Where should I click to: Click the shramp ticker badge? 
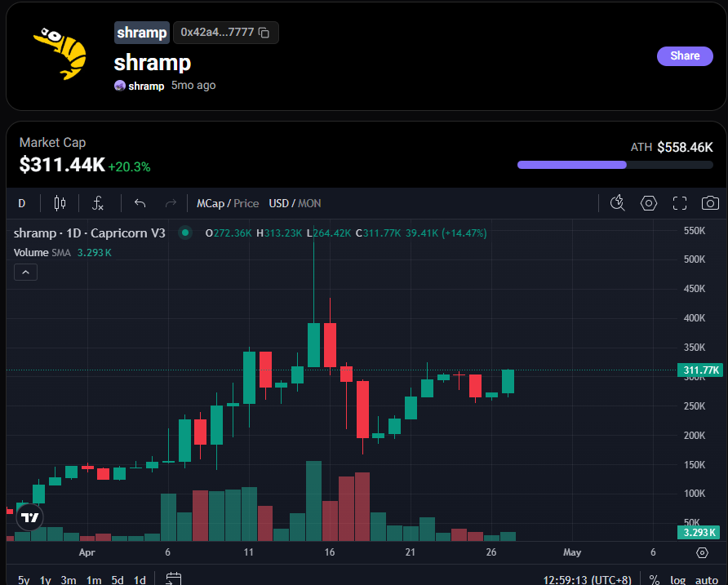pos(142,33)
